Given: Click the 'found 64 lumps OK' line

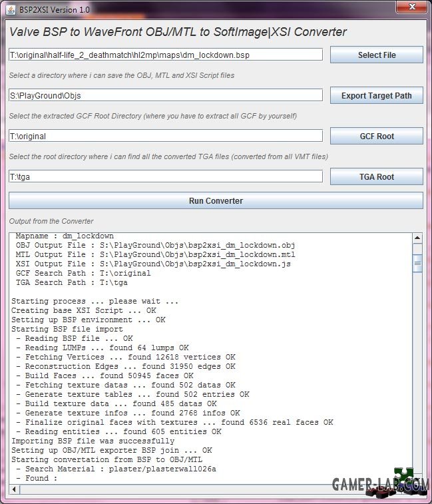Looking at the screenshot, I should [x=103, y=348].
